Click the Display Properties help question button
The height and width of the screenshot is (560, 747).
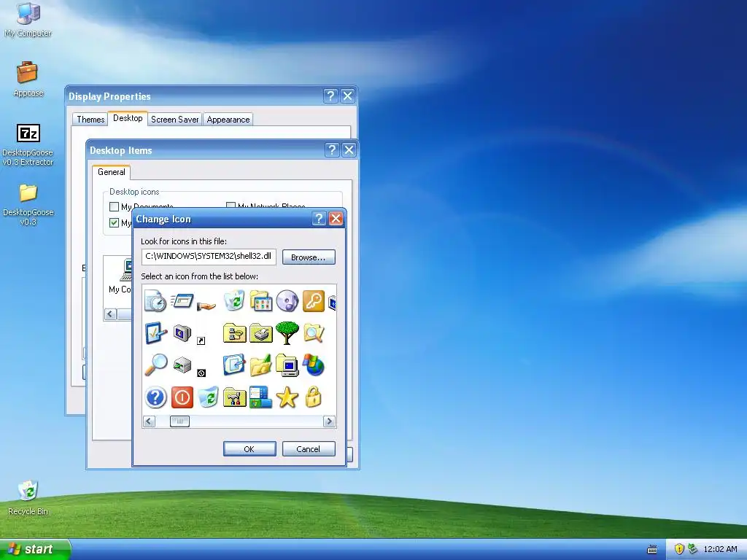pyautogui.click(x=330, y=96)
